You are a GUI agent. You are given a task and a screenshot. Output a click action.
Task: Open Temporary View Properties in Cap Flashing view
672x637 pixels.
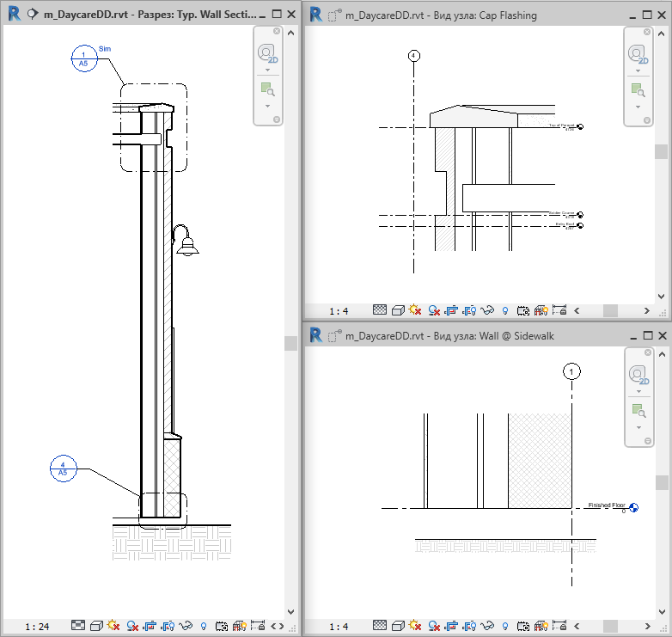click(x=523, y=310)
